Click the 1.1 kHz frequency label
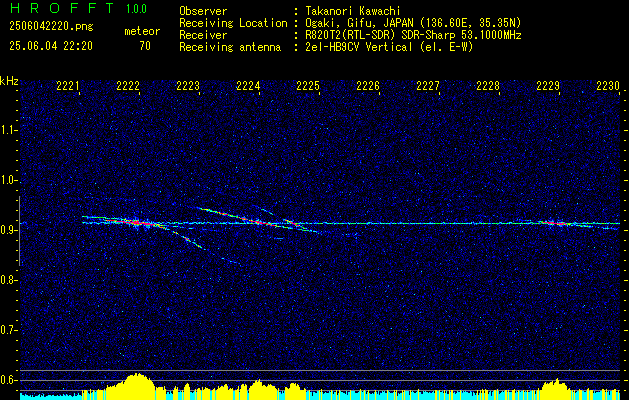 (8, 130)
